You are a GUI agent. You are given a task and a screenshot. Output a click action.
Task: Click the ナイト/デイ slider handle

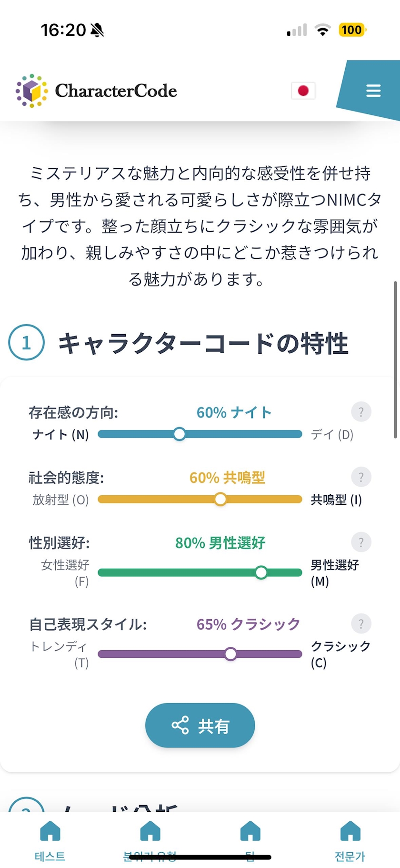180,434
